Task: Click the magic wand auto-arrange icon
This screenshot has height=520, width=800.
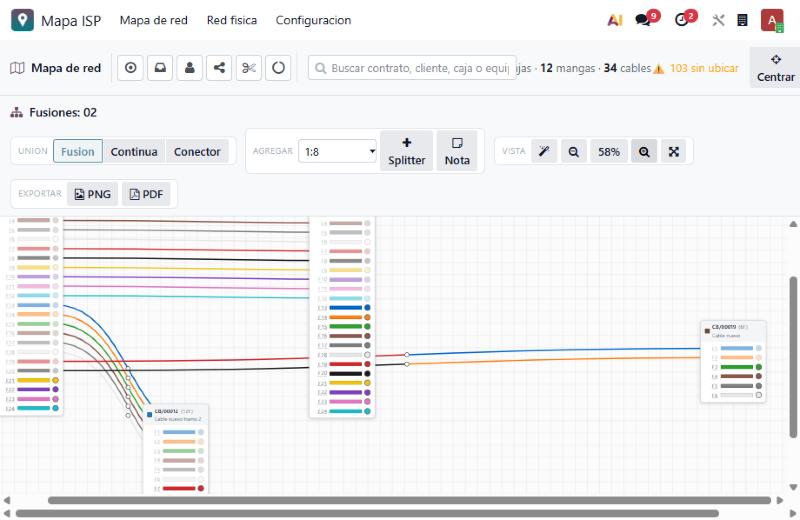Action: click(x=544, y=152)
